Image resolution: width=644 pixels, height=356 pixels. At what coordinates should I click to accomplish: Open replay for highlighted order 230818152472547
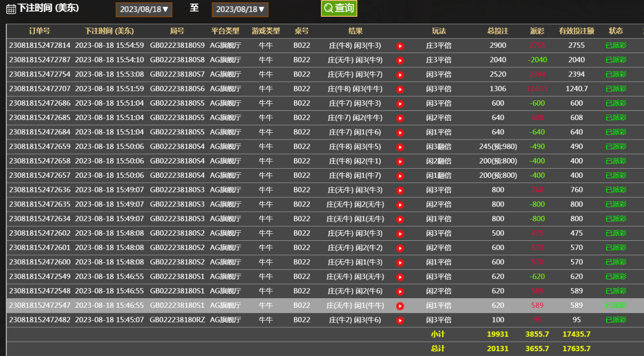point(400,306)
